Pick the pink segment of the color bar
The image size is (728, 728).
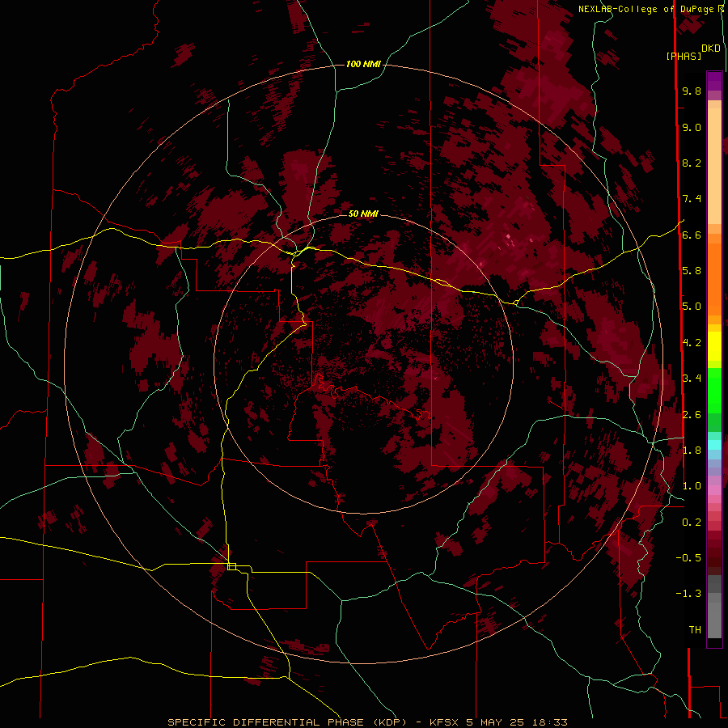click(x=714, y=490)
